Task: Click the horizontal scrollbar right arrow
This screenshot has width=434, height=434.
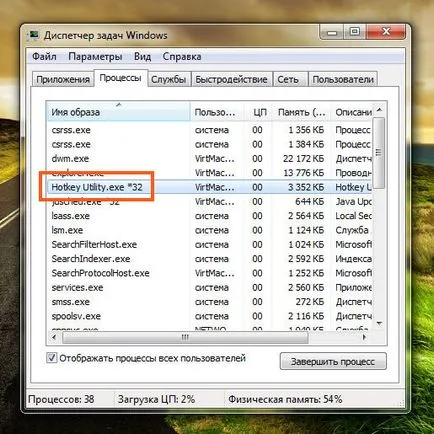Action: click(x=364, y=337)
